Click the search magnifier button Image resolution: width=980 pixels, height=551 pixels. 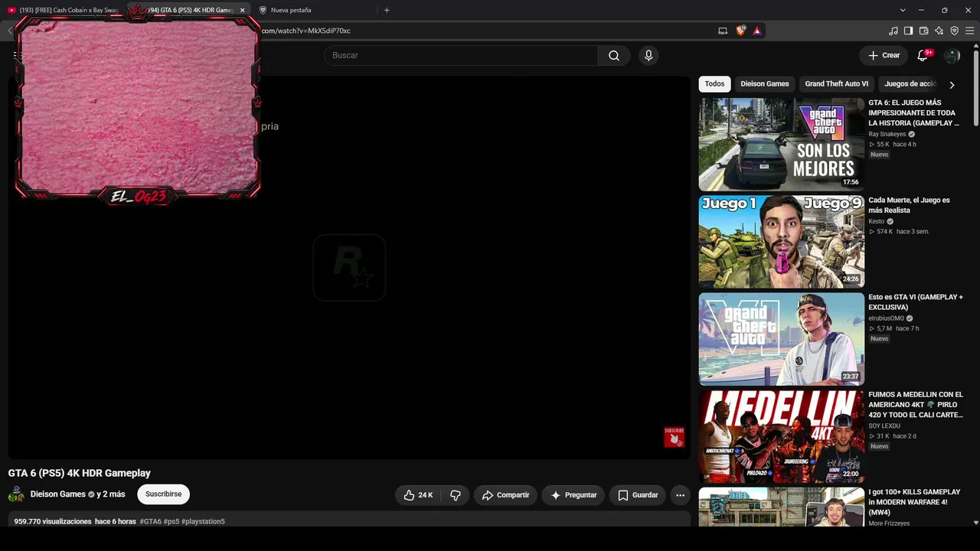coord(614,55)
